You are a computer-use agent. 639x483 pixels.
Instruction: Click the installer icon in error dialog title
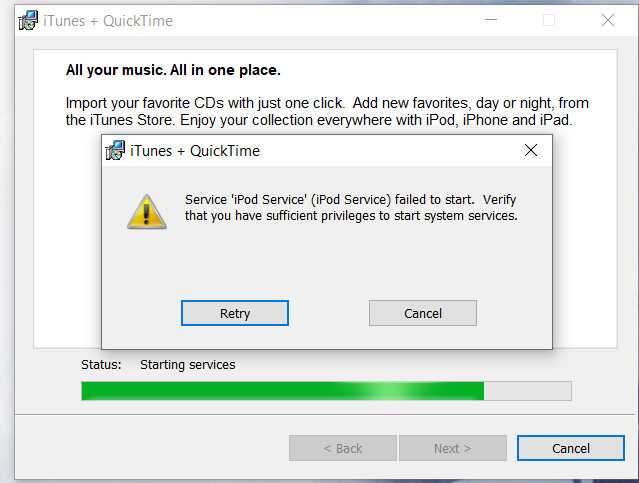coord(115,150)
